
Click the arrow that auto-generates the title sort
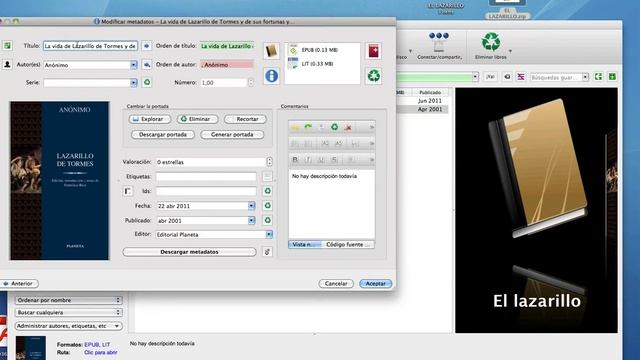tap(147, 46)
